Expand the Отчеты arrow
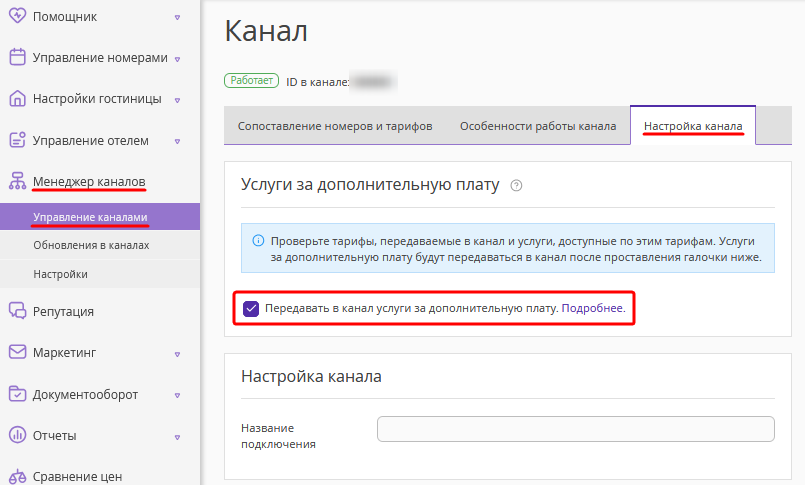The image size is (805, 485). [177, 437]
